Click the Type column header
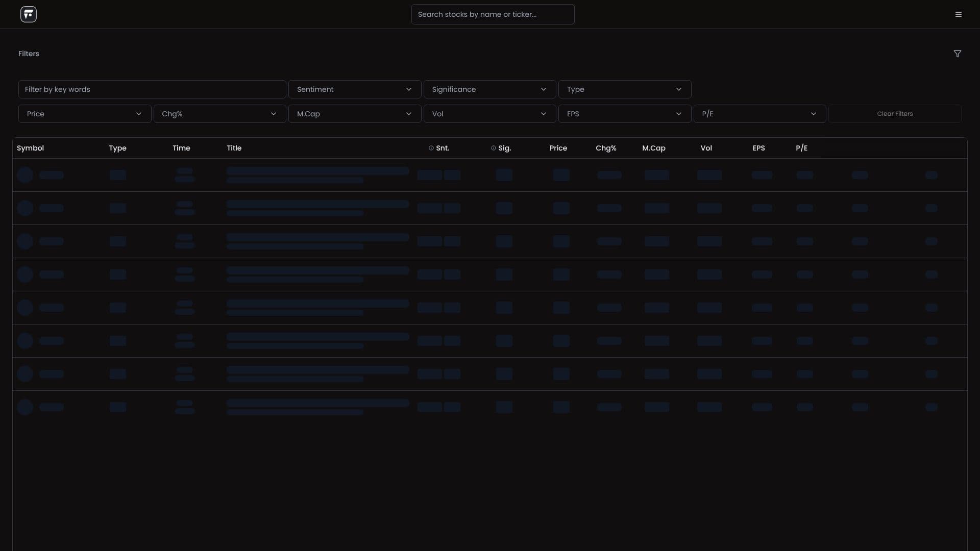The height and width of the screenshot is (551, 980). coord(117,148)
